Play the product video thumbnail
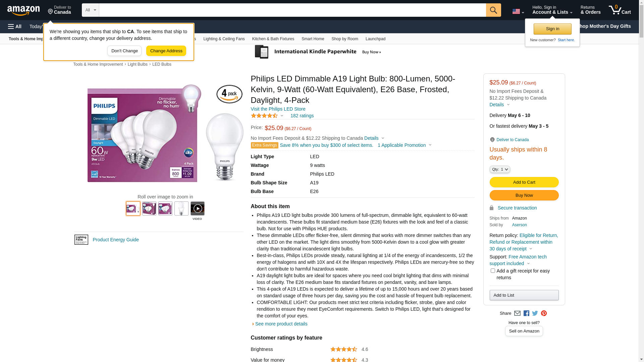This screenshot has width=644, height=362. pyautogui.click(x=197, y=208)
